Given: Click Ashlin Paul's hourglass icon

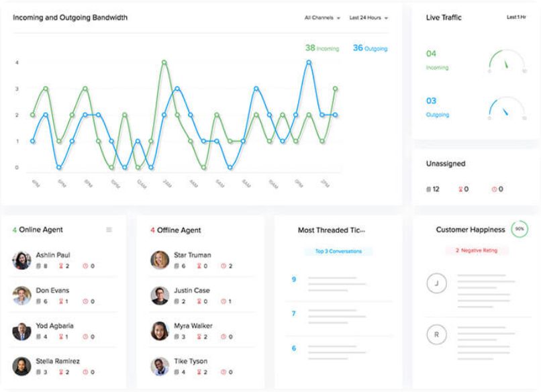Looking at the screenshot, I should pyautogui.click(x=61, y=266).
